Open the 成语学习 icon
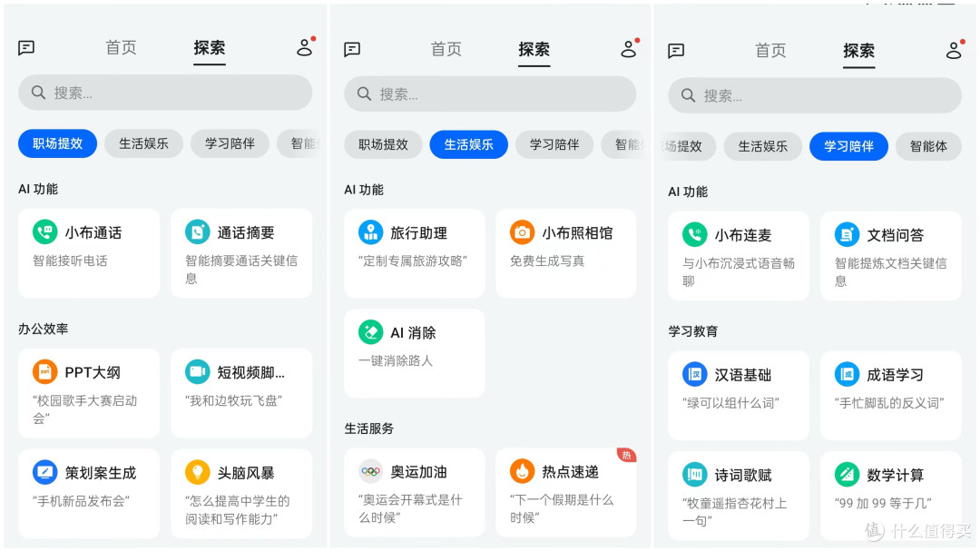This screenshot has height=551, width=980. (x=847, y=375)
